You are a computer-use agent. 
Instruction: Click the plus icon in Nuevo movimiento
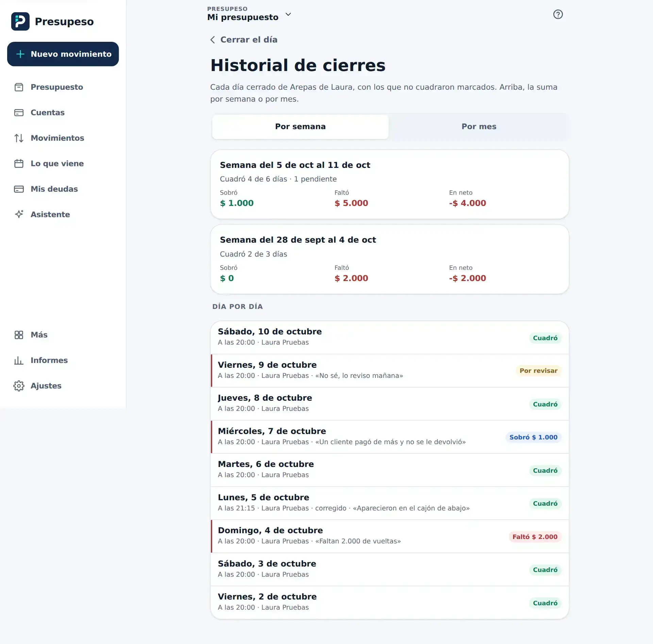click(x=20, y=54)
